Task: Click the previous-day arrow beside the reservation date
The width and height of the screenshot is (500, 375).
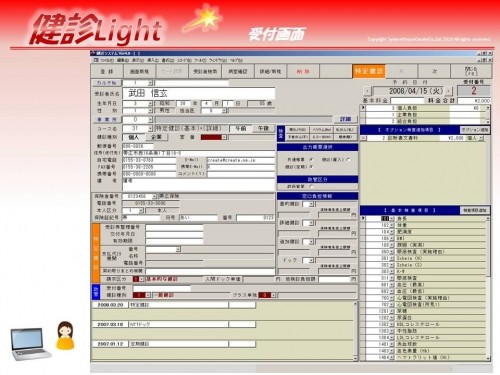Action: point(367,91)
